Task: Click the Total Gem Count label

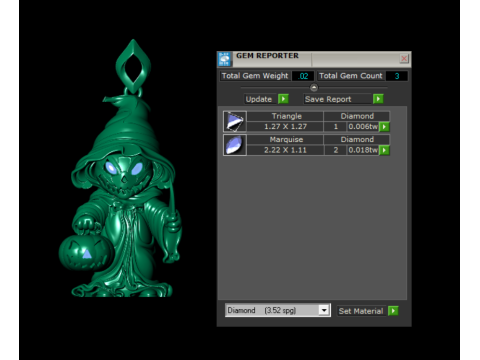Action: (351, 76)
